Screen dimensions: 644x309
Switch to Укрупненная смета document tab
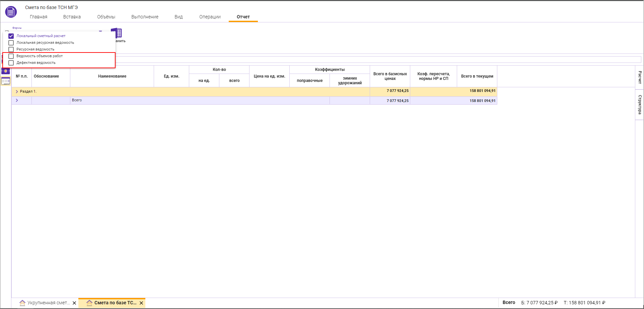[45, 303]
